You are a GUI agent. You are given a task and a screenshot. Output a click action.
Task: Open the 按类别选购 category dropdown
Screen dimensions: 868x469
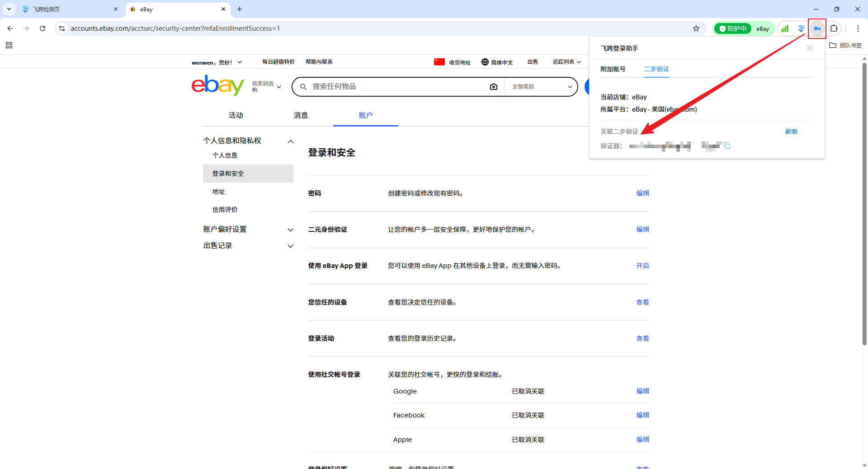tap(266, 86)
